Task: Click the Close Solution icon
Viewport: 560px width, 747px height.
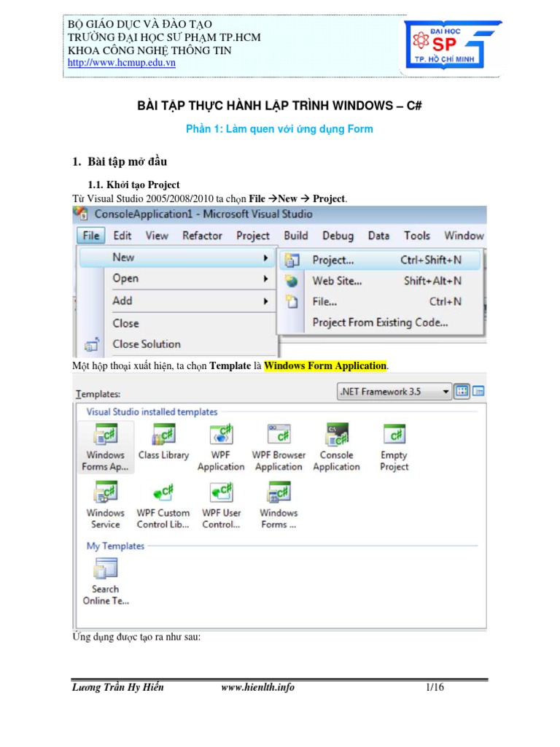Action: (x=91, y=344)
